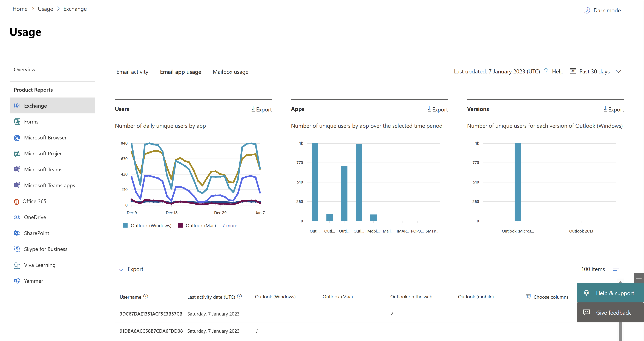Image resolution: width=644 pixels, height=341 pixels.
Task: Click the Yammer icon in sidebar
Action: pos(17,281)
